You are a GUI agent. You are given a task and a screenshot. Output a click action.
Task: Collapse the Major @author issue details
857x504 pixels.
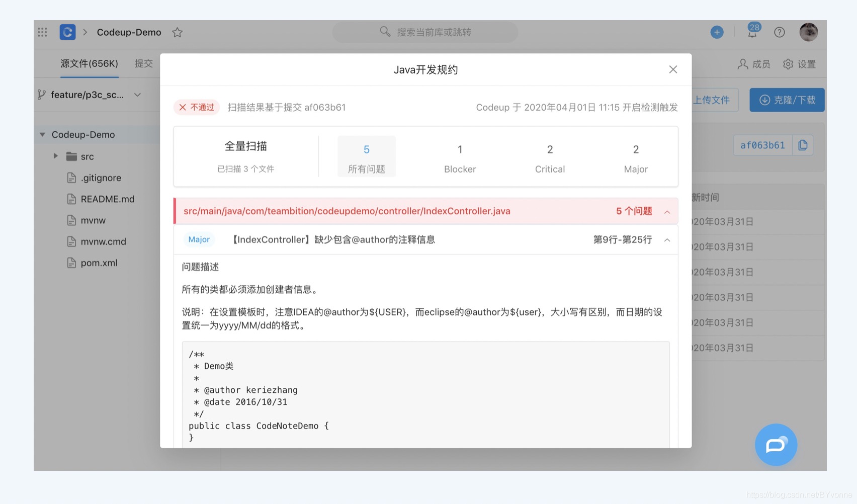tap(668, 240)
